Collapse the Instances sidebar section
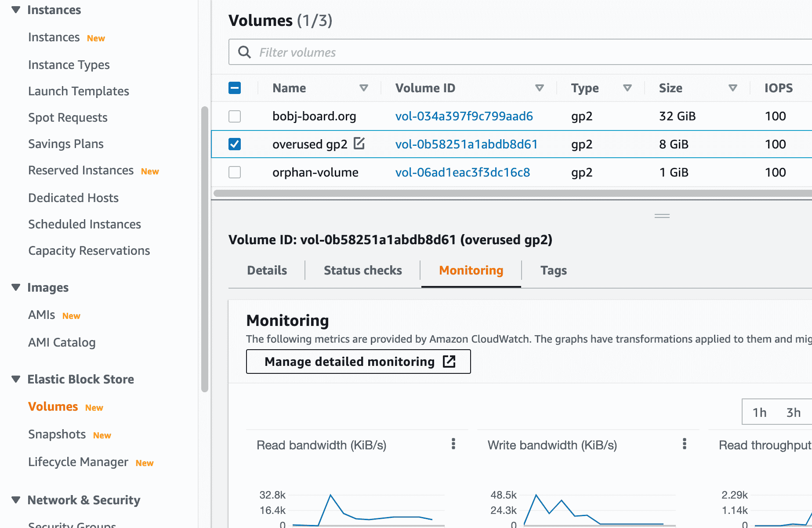Image resolution: width=812 pixels, height=528 pixels. [16, 10]
